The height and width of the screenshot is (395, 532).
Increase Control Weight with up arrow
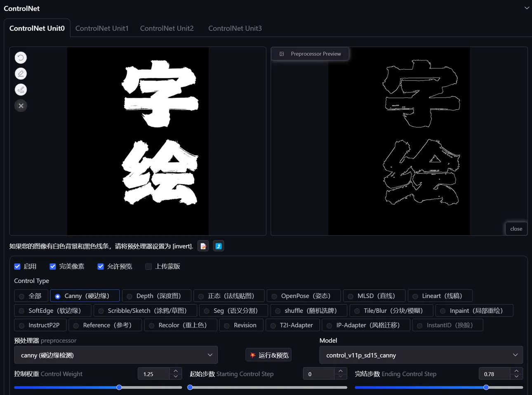176,371
